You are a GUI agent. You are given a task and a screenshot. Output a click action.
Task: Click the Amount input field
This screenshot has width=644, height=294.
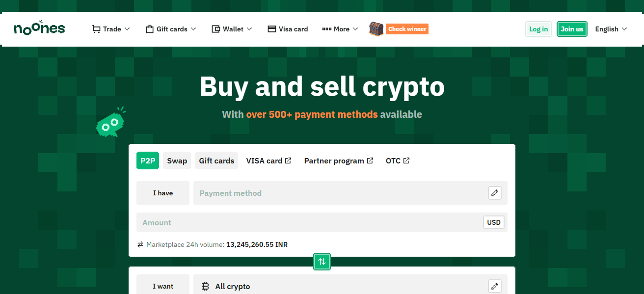coord(309,222)
